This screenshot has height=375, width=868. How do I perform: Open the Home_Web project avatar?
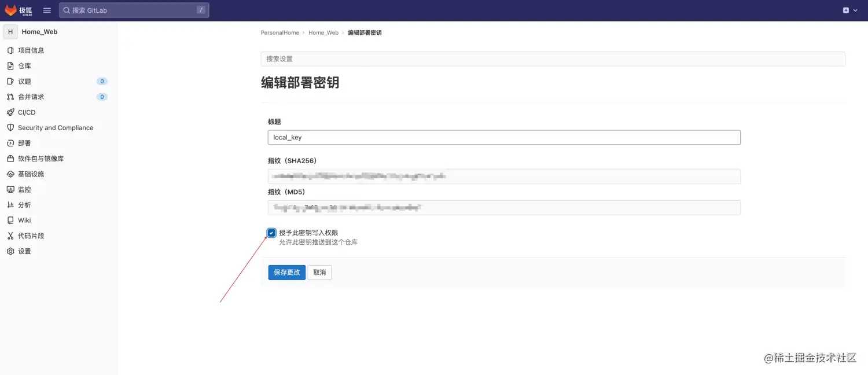10,32
